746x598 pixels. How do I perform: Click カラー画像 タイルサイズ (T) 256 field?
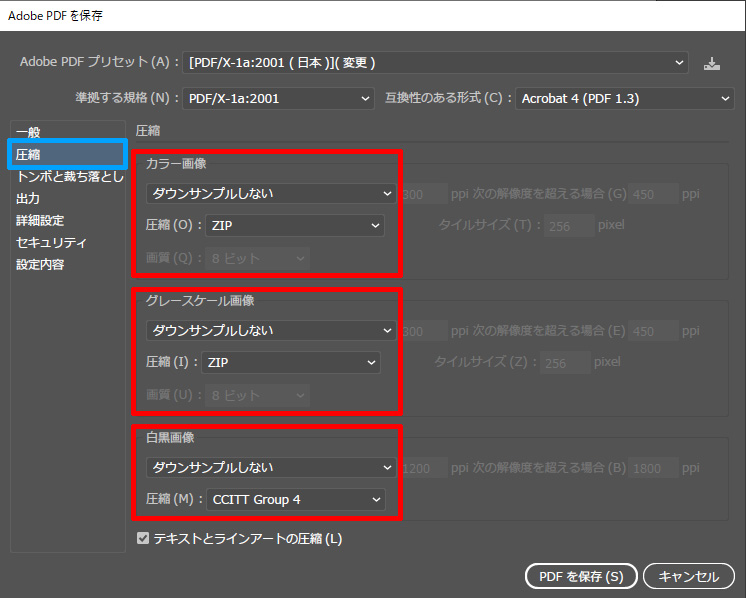(x=569, y=225)
